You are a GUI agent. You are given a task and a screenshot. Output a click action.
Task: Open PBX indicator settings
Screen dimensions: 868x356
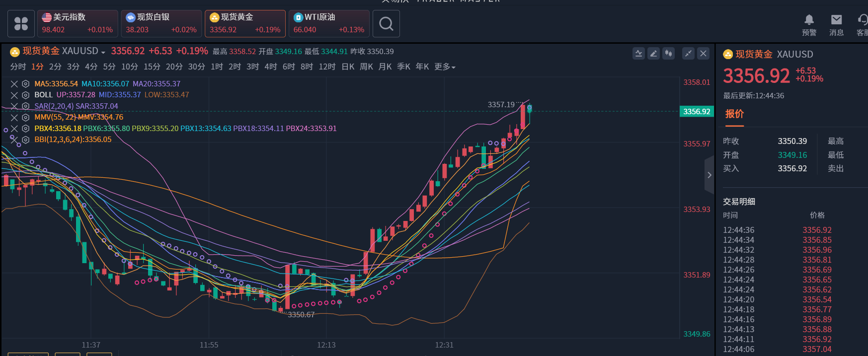25,129
